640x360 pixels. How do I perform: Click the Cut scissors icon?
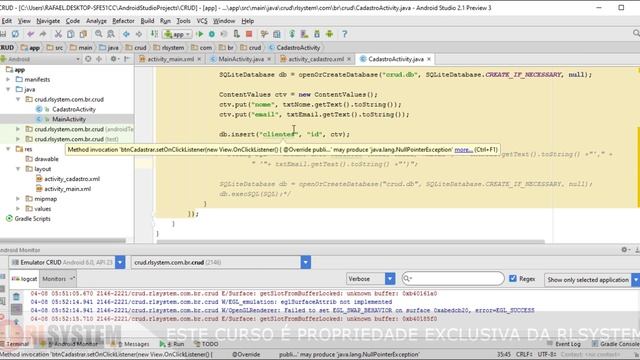[58, 34]
